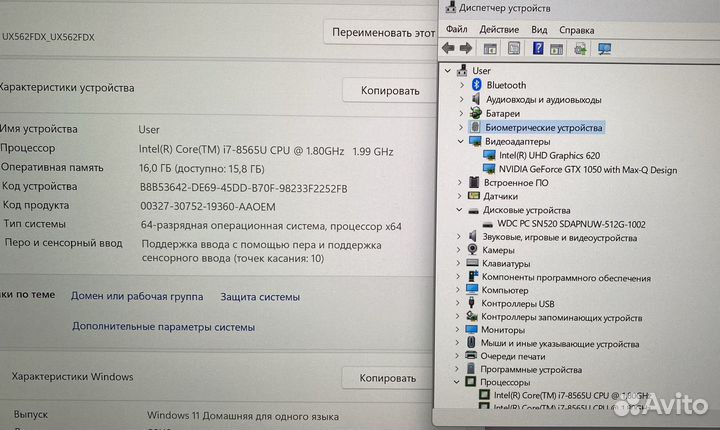Open the Действие menu
The image size is (720, 430).
[x=499, y=29]
